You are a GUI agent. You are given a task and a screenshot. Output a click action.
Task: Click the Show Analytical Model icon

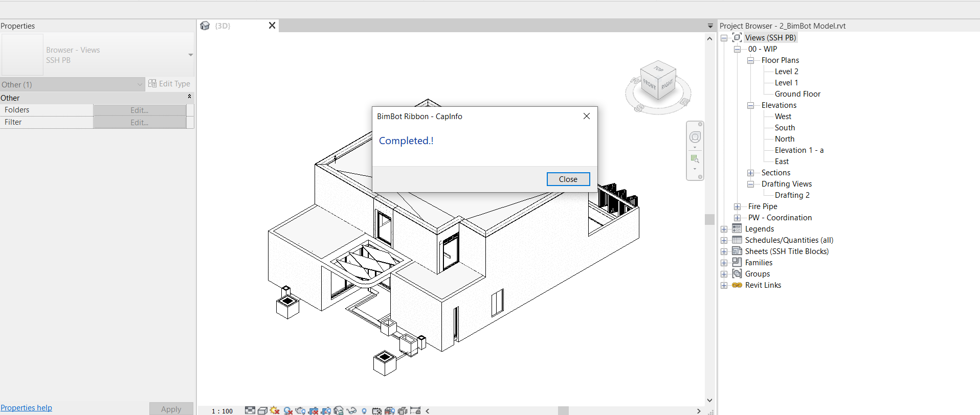[x=390, y=410]
